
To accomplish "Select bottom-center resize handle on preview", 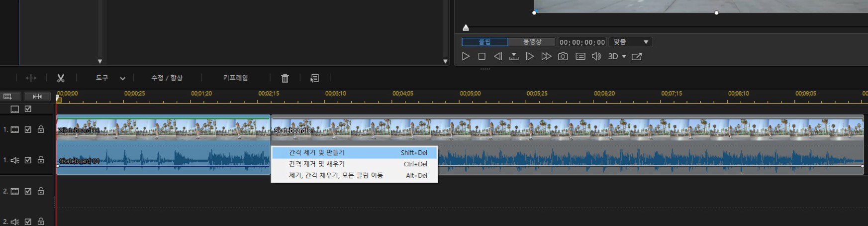I will tap(716, 13).
